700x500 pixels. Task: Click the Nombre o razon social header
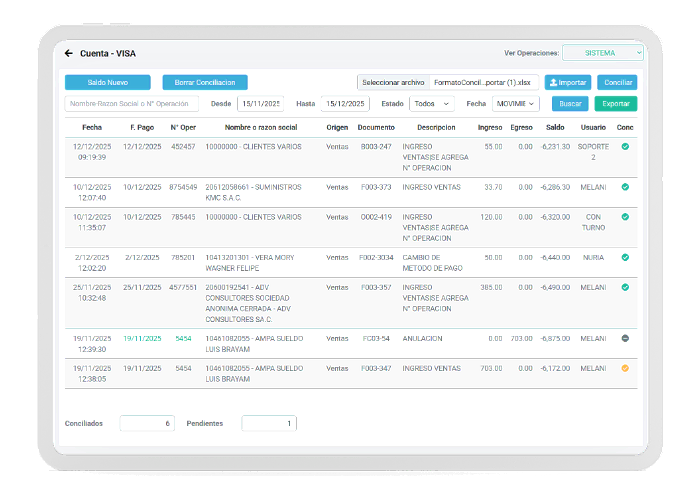click(261, 127)
